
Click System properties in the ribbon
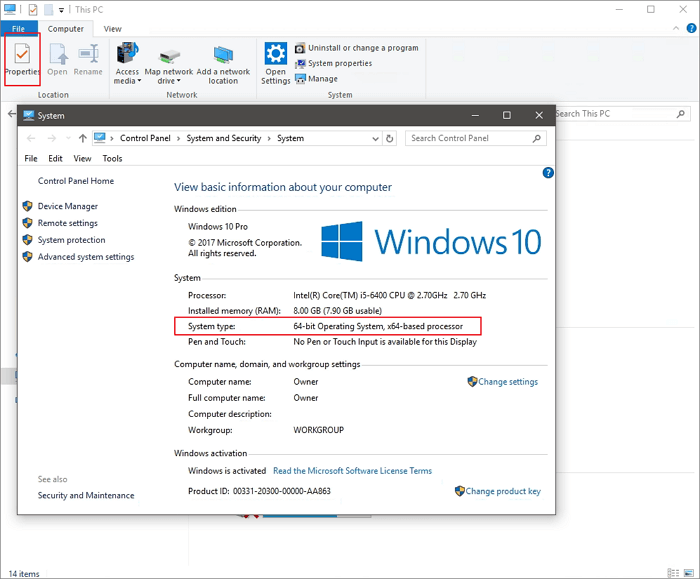333,63
